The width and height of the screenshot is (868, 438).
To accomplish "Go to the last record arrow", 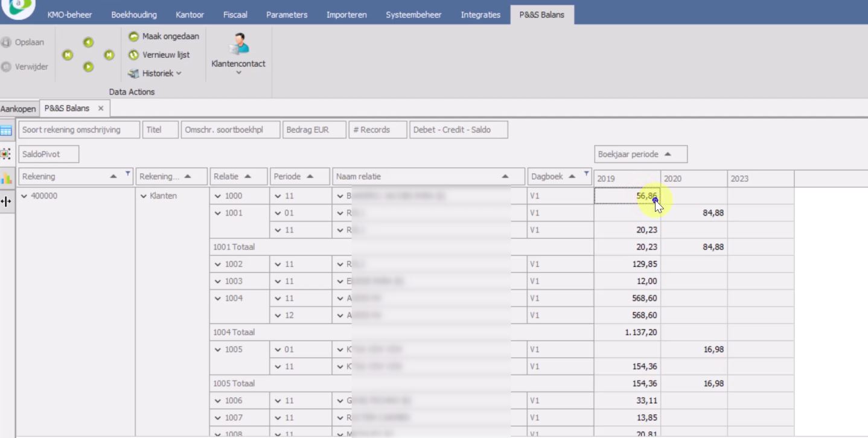I will [x=109, y=55].
